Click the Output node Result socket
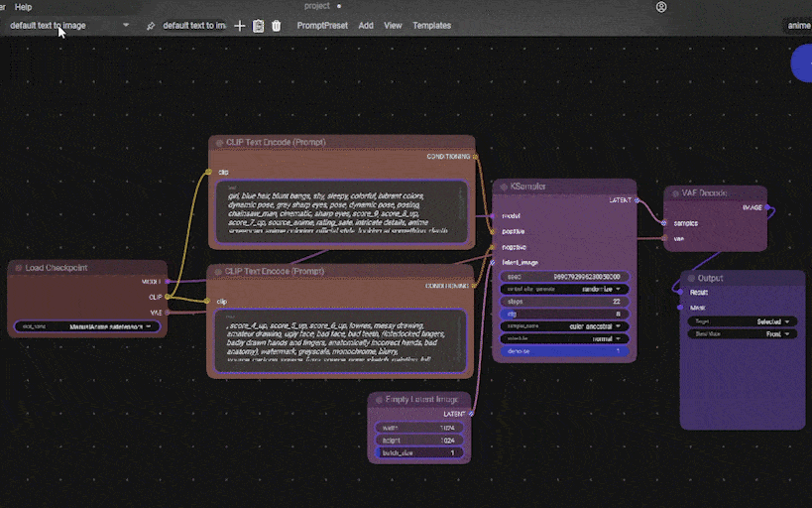This screenshot has height=508, width=812. pos(680,292)
